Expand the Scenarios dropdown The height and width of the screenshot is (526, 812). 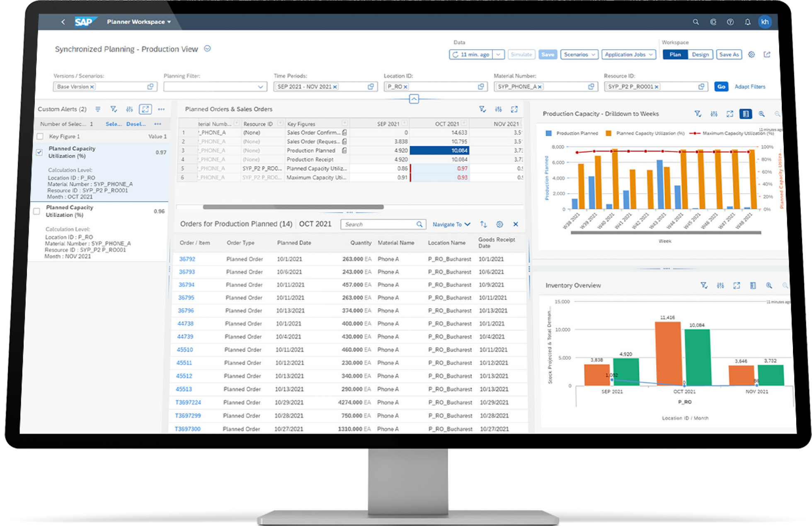(579, 54)
